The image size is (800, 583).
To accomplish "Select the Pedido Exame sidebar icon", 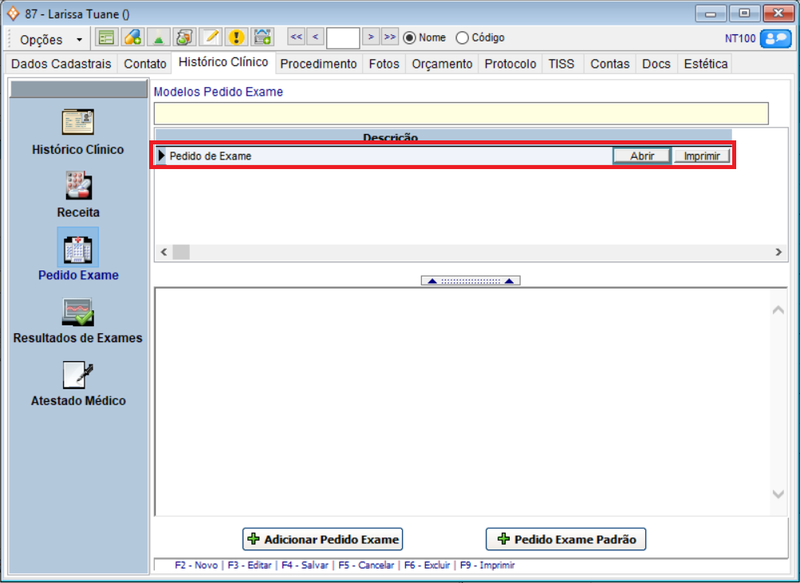I will pos(78,248).
